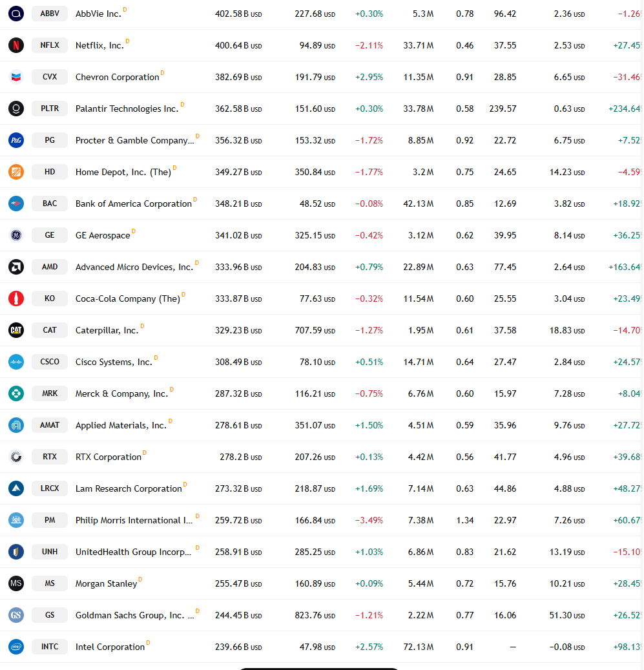Click the P&G blue logo icon
The image size is (644, 670).
pos(16,140)
